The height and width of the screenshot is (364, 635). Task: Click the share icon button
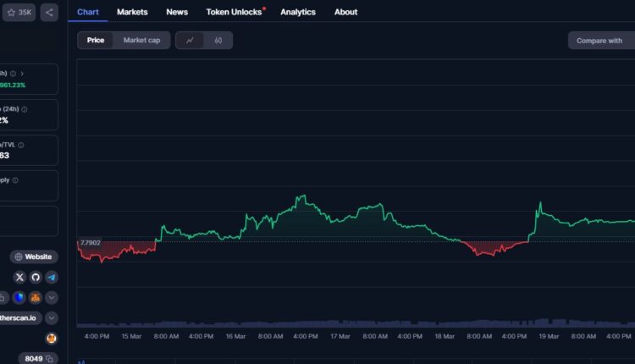tap(49, 13)
